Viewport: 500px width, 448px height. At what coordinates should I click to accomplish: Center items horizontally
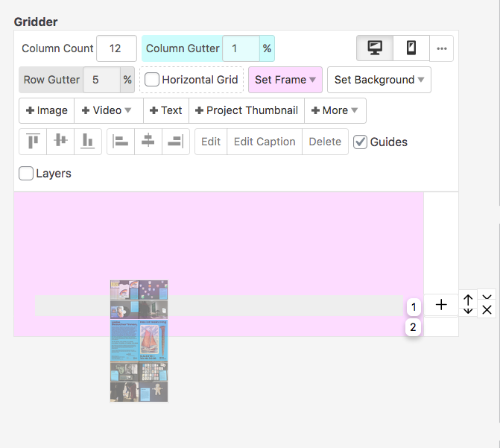tap(148, 142)
